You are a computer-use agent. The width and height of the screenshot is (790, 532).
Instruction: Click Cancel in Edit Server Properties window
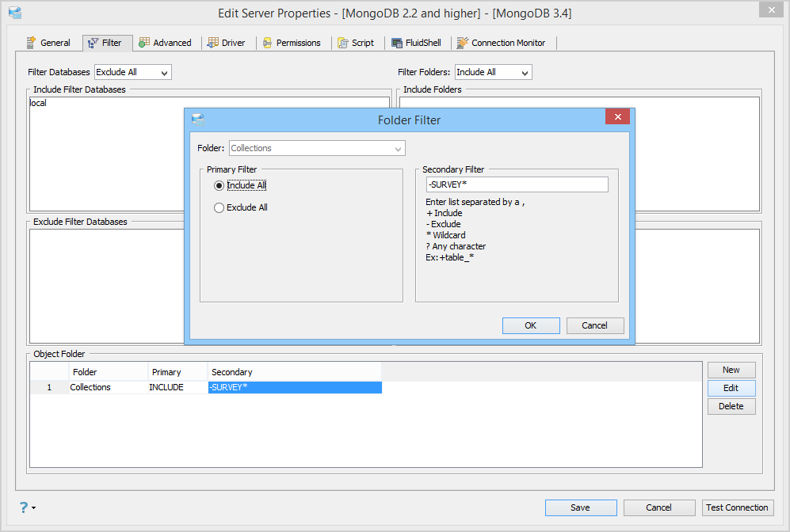coord(659,507)
